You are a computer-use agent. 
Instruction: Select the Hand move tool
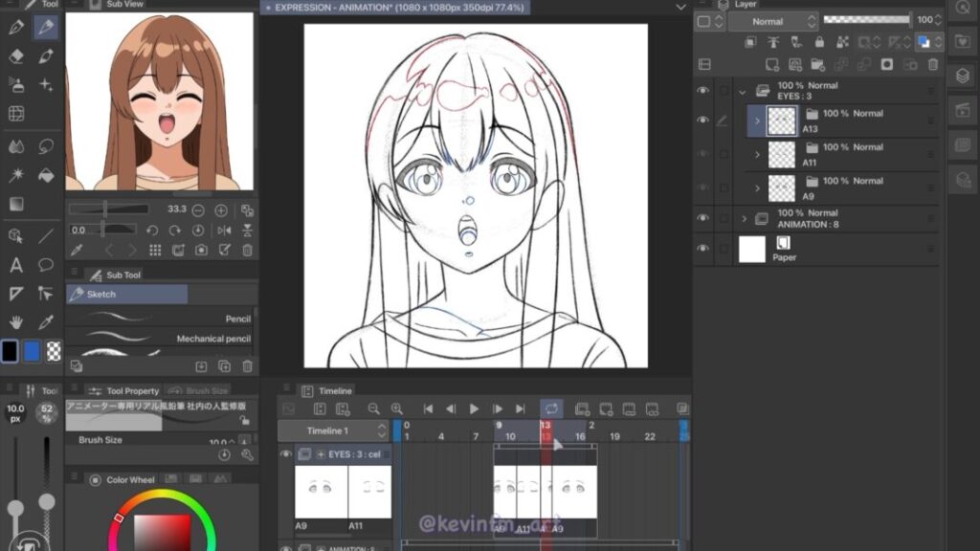(15, 322)
